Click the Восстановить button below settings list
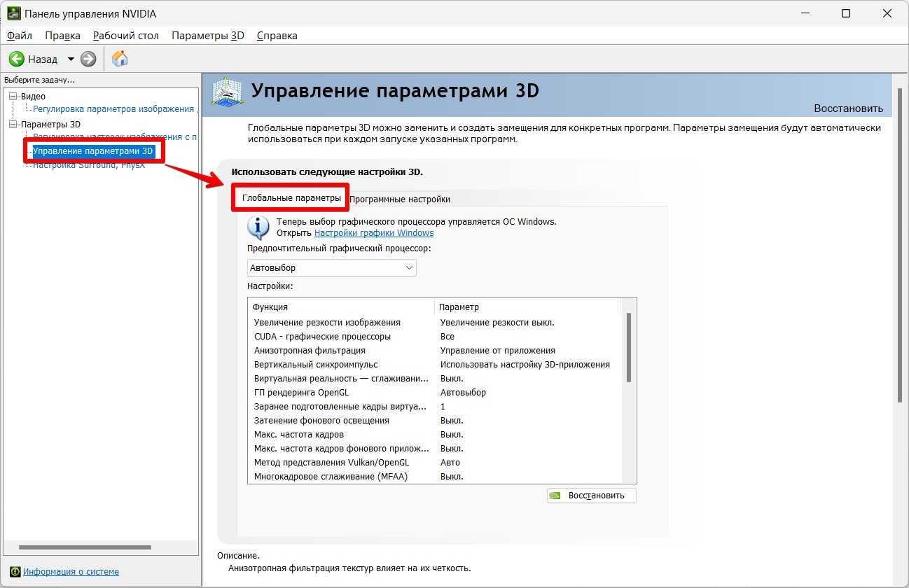 click(x=592, y=496)
